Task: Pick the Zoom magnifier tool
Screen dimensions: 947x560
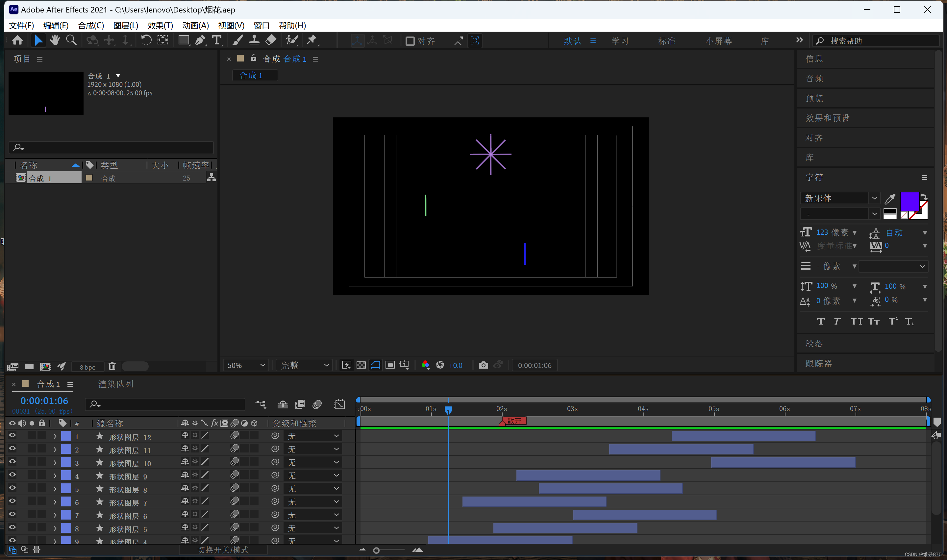Action: pos(71,40)
